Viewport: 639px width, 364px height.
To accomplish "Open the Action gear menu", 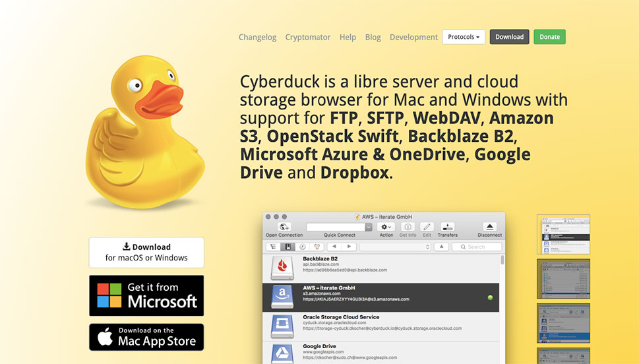I will pyautogui.click(x=386, y=227).
